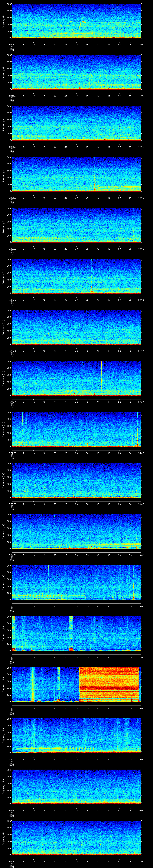This screenshot has height=868, width=153.
Task: Click the 18:30:00 start time label
Action: pyautogui.click(x=12, y=862)
